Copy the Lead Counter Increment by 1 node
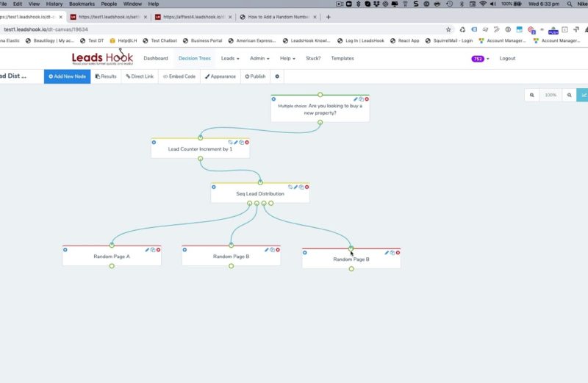The image size is (588, 383). pos(242,142)
